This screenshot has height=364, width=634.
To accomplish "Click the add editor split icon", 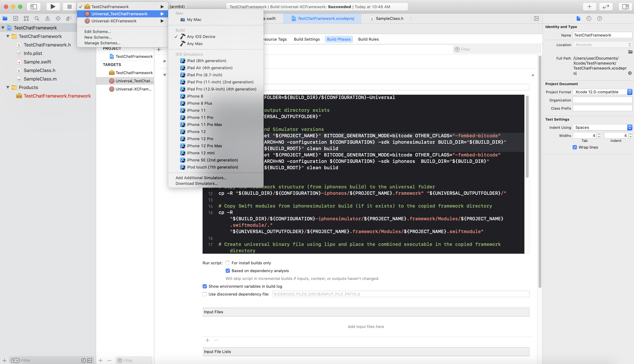I will click(536, 18).
